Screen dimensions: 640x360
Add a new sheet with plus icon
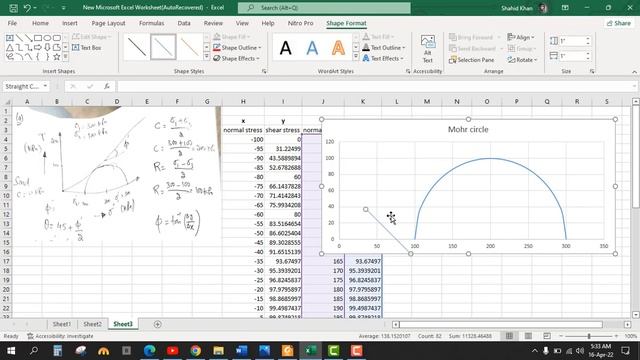pos(158,324)
